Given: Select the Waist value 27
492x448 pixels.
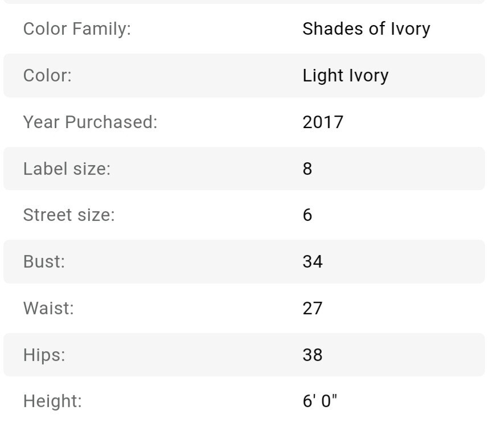Looking at the screenshot, I should pos(313,308).
